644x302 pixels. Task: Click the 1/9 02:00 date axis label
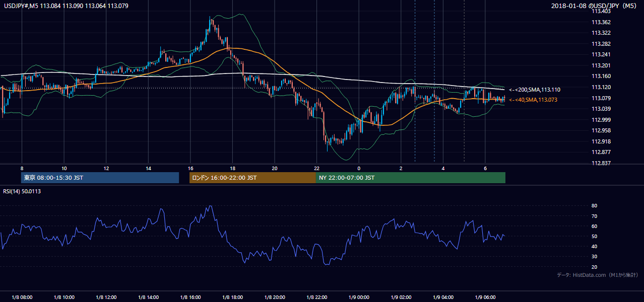tap(401, 297)
